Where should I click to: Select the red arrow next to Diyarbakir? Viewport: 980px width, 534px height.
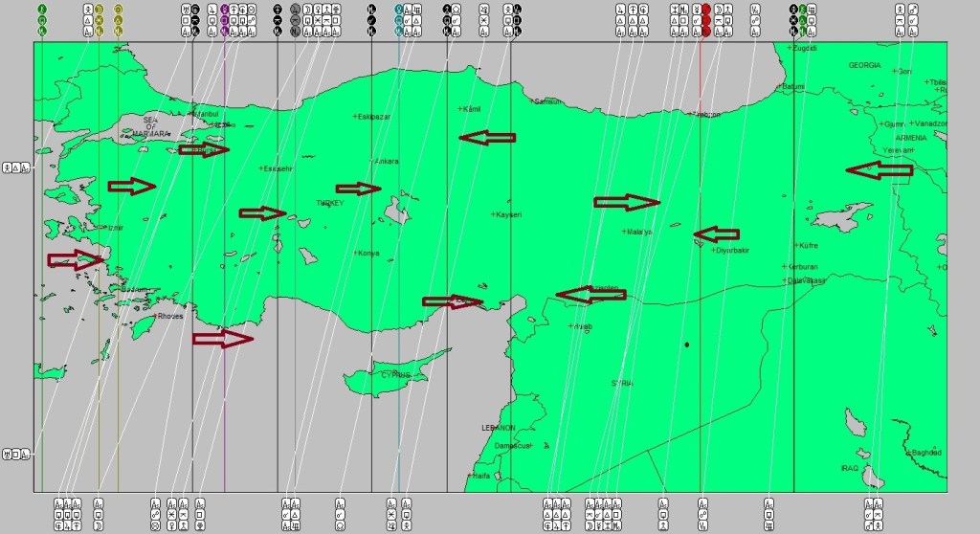pos(716,234)
